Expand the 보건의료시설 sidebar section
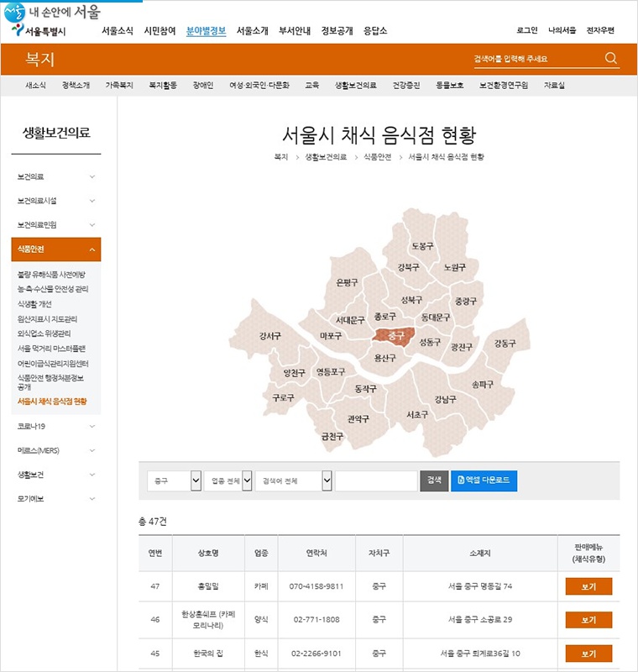 tap(56, 201)
